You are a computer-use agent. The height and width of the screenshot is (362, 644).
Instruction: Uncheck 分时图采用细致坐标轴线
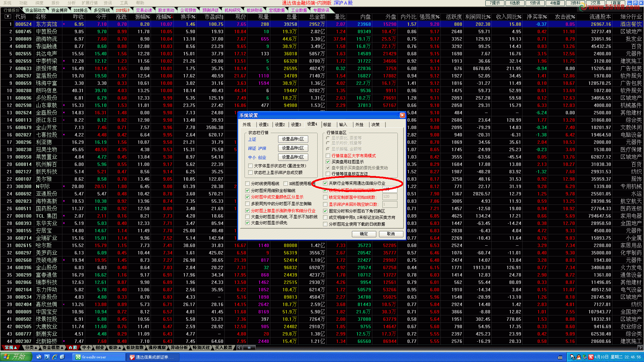point(248,190)
